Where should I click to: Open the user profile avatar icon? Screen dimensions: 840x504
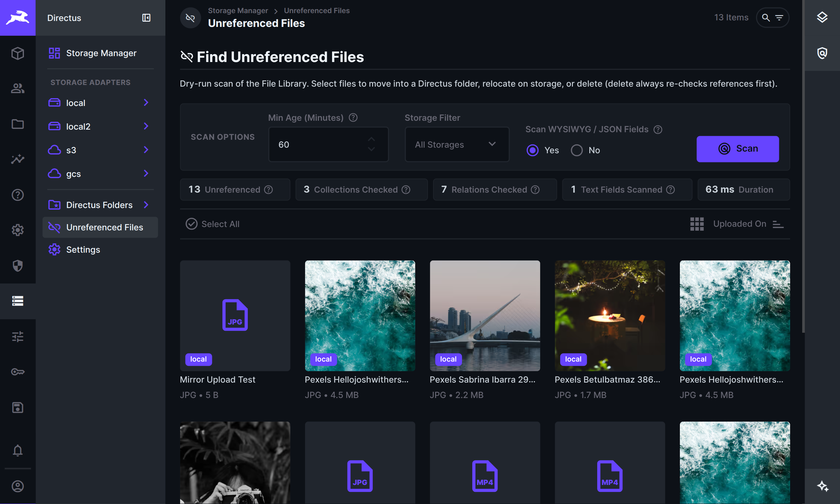click(x=18, y=486)
